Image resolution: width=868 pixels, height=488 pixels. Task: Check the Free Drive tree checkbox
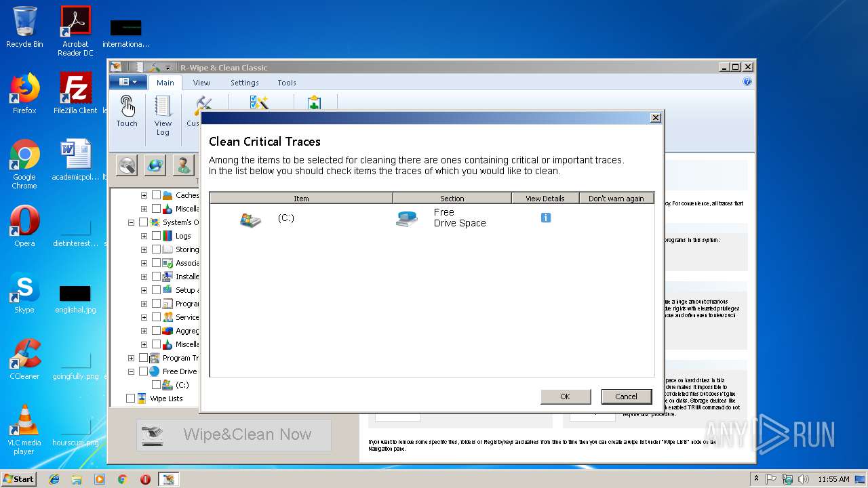pyautogui.click(x=143, y=371)
